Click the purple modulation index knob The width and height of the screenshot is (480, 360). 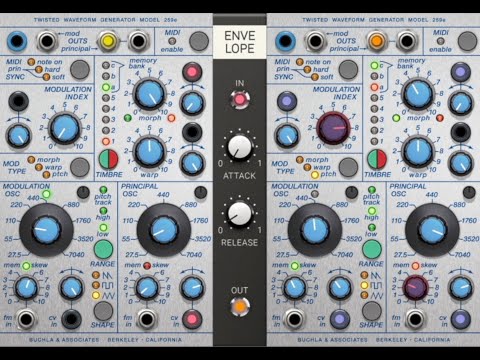click(333, 128)
